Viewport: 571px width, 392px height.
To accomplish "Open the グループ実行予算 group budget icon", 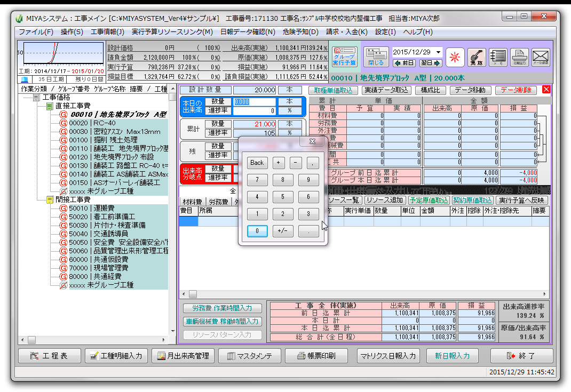I will [344, 57].
